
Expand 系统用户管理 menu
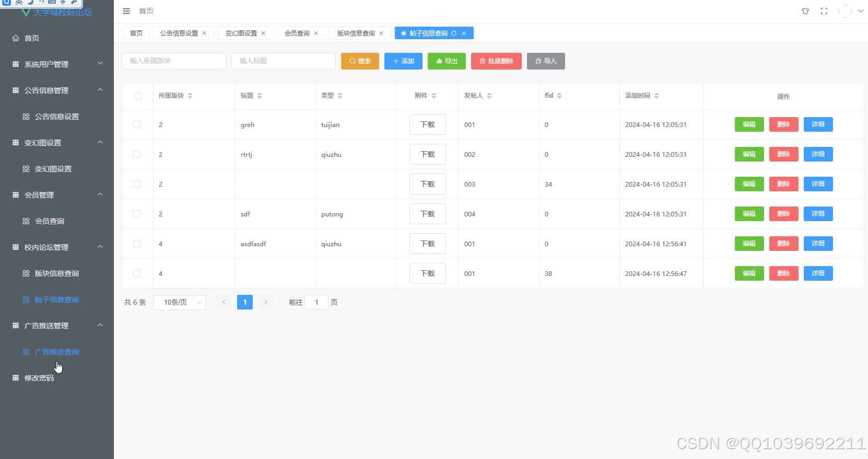[57, 64]
